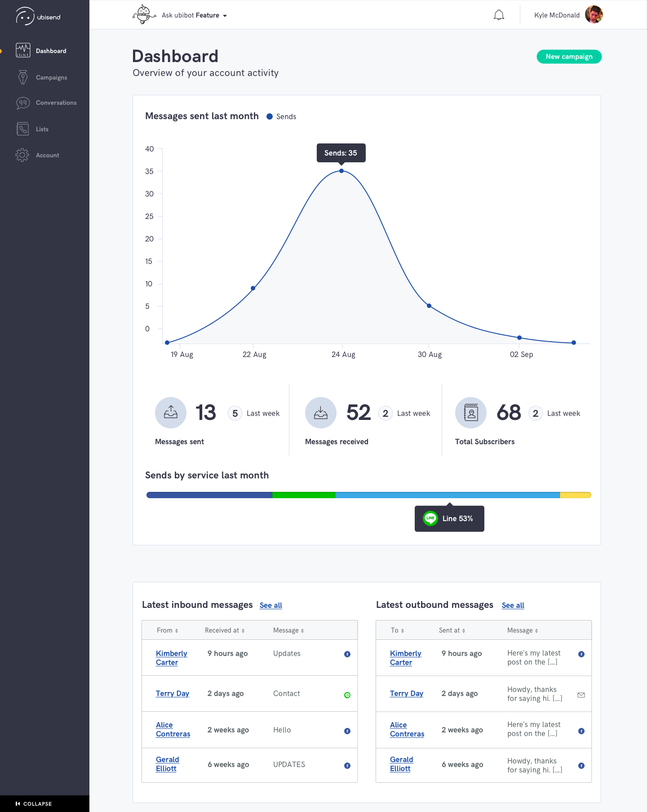The height and width of the screenshot is (812, 647).
Task: Sort outbound messages by Sent at
Action: point(452,630)
